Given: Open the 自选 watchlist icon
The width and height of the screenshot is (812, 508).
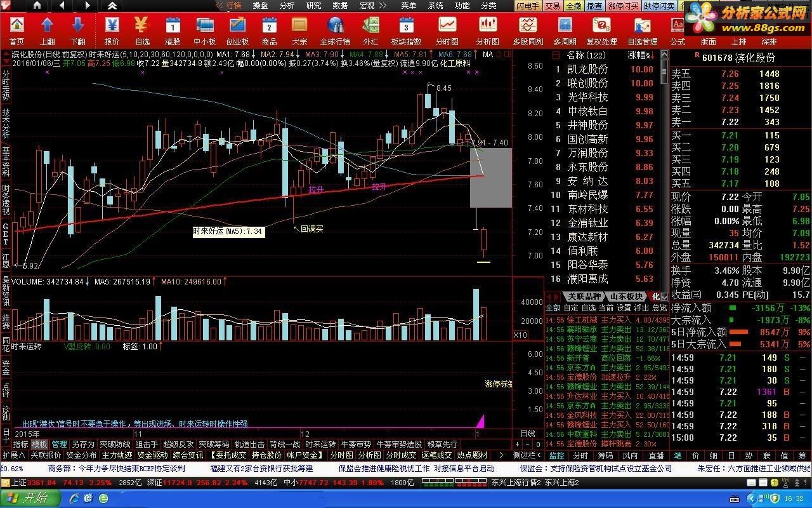Looking at the screenshot, I should (142, 30).
